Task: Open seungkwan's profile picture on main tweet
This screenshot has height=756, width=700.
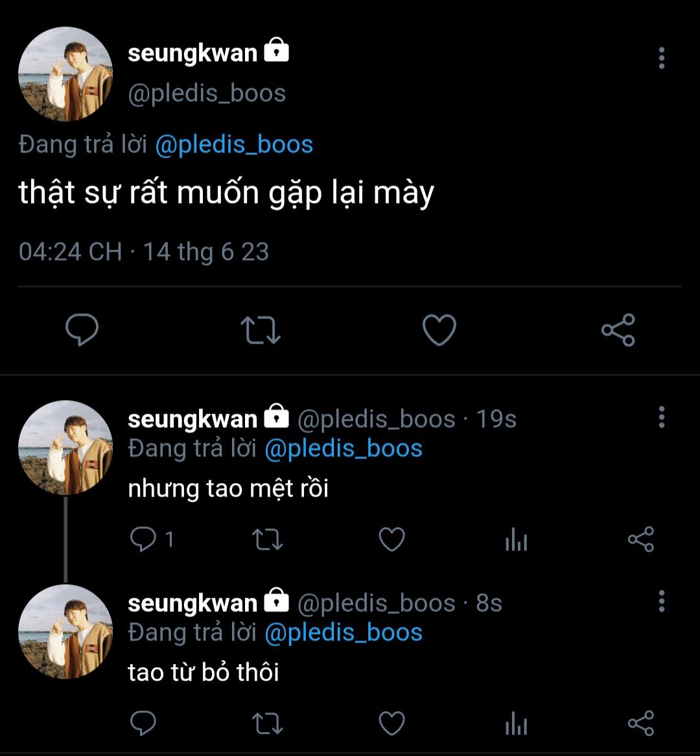Action: click(x=65, y=74)
